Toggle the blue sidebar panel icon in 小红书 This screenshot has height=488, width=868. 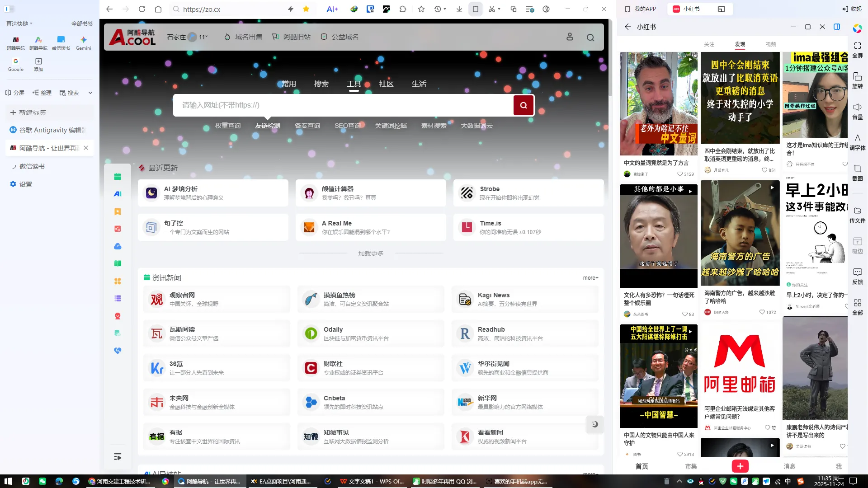(837, 27)
